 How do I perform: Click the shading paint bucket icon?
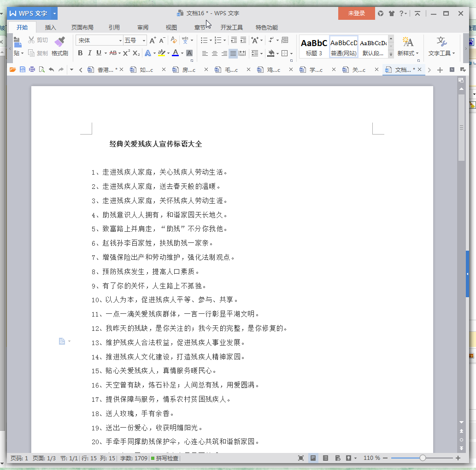click(271, 53)
